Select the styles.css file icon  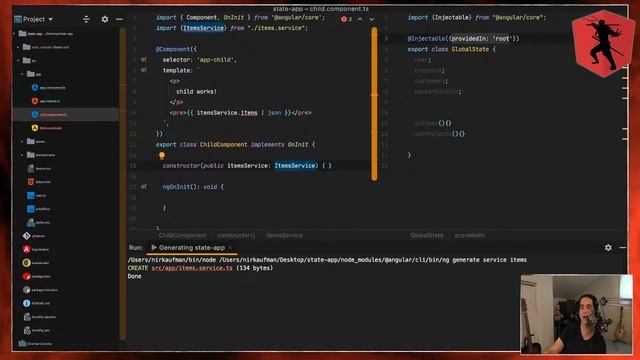[31, 222]
